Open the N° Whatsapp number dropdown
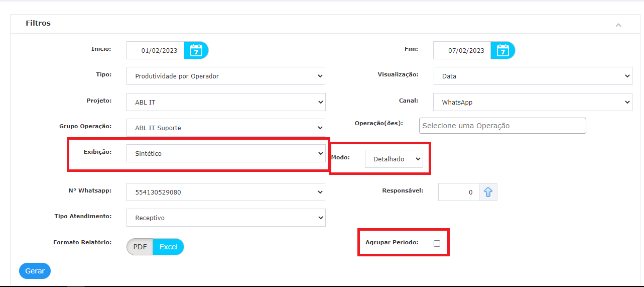This screenshot has width=644, height=287. (x=226, y=192)
